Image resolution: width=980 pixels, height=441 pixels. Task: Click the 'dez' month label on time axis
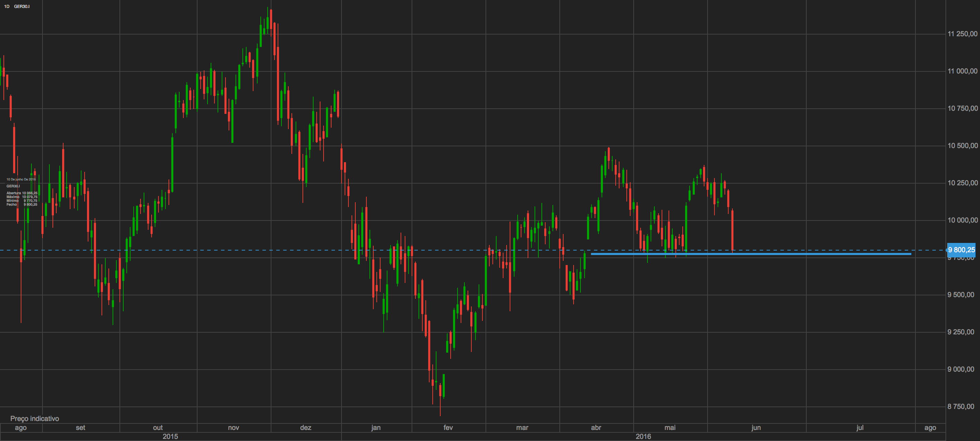point(306,428)
